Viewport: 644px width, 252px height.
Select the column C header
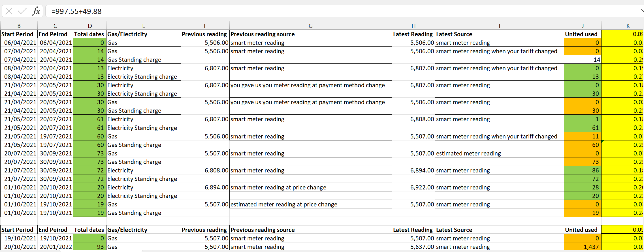tap(55, 26)
